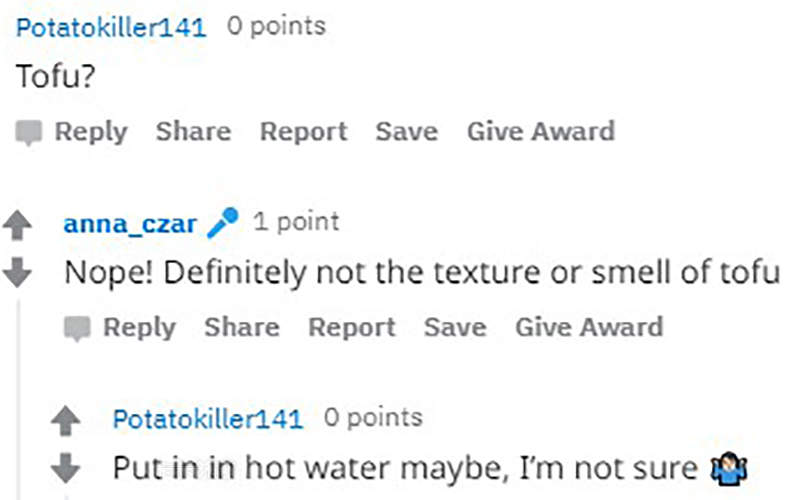
Task: Save anna_czar's comment
Action: tap(454, 327)
